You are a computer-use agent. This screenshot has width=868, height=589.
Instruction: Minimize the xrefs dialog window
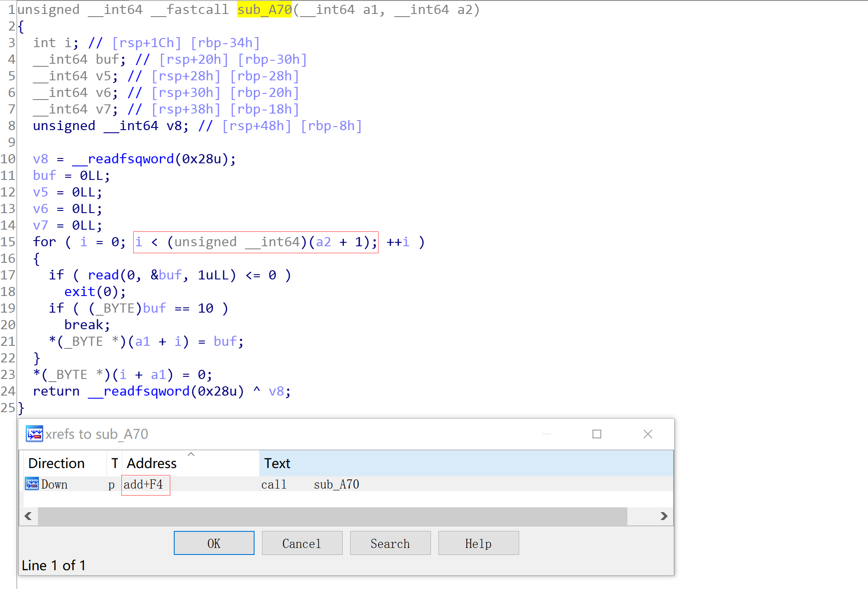click(x=546, y=434)
